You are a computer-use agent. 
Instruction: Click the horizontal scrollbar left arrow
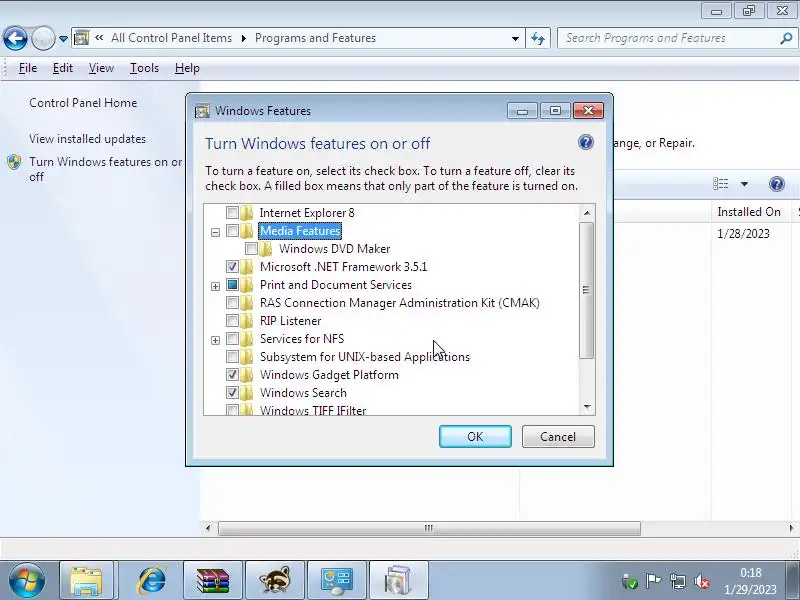click(x=208, y=528)
